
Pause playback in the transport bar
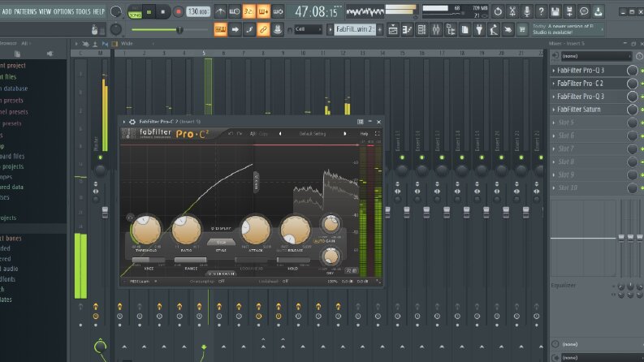149,12
